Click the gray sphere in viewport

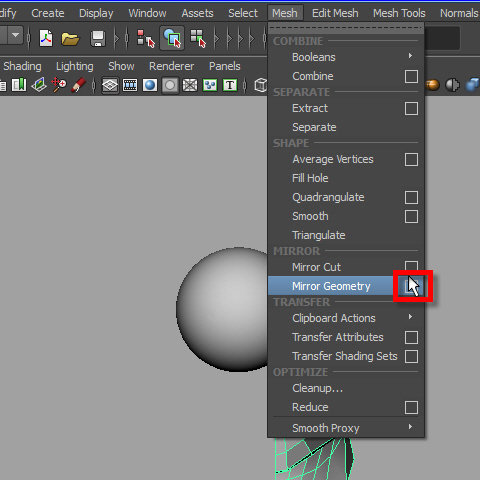tap(223, 309)
